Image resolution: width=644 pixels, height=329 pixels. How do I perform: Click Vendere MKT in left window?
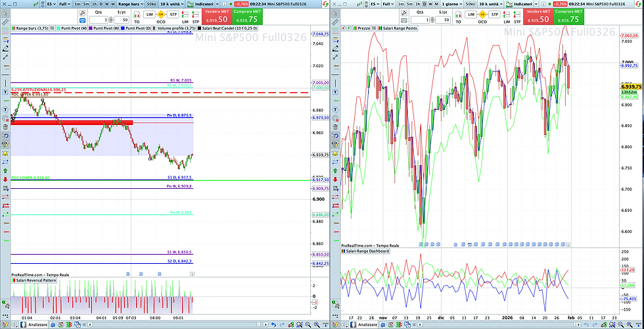pos(216,16)
